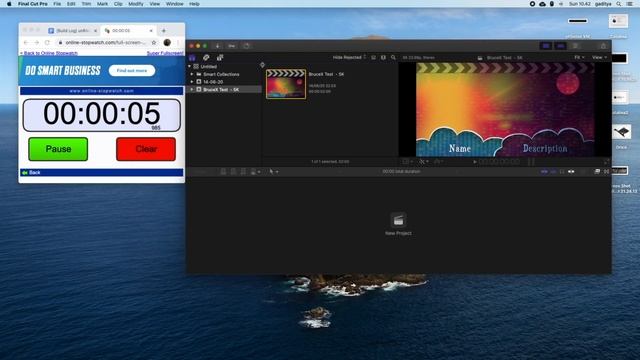Click the Super Fullscreen link
Image resolution: width=640 pixels, height=360 pixels.
[165, 53]
